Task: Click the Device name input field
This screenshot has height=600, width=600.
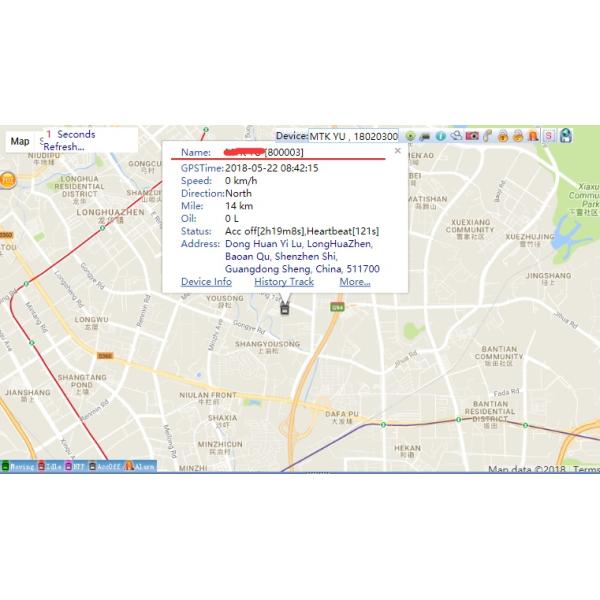Action: [353, 136]
